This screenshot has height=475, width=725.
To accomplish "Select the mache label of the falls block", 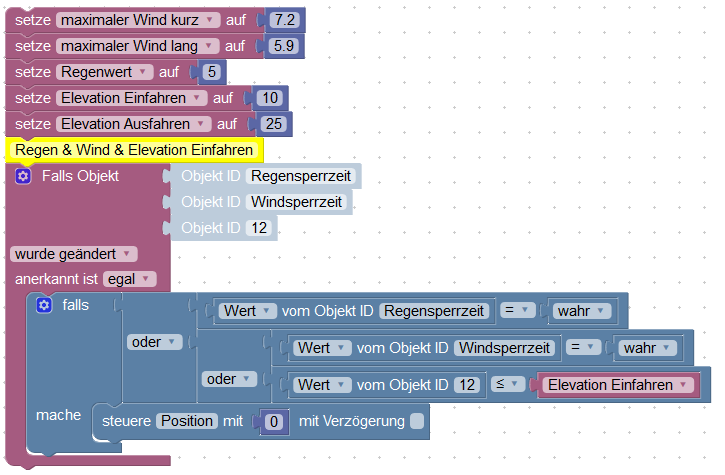I will point(58,415).
